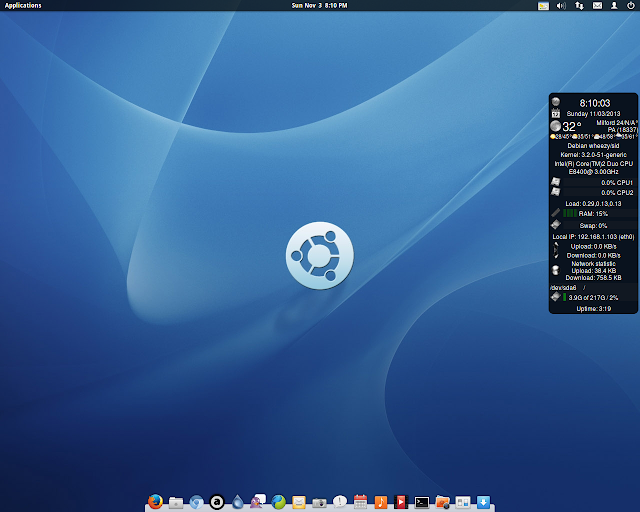Open the gray file manager dock icon
Viewport: 640px width, 512px height.
click(x=176, y=501)
